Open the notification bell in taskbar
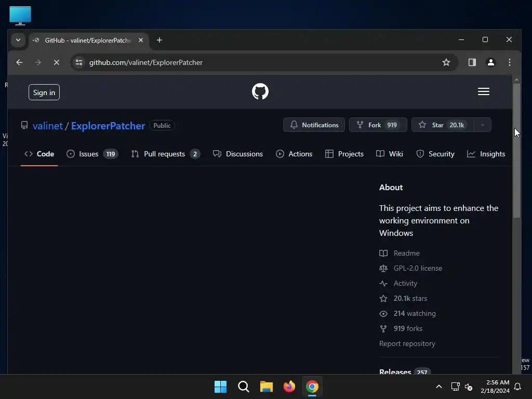532x399 pixels. tap(517, 387)
